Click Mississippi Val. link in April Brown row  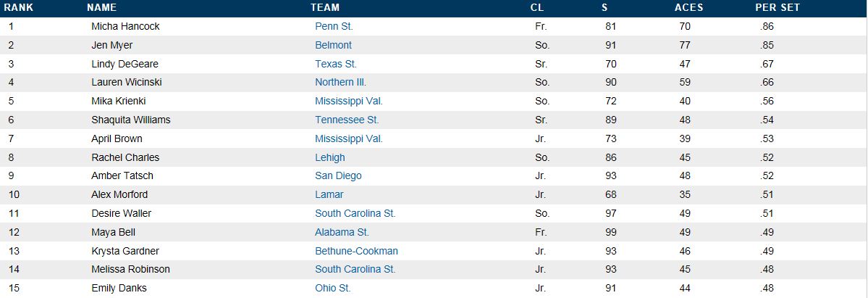(349, 138)
